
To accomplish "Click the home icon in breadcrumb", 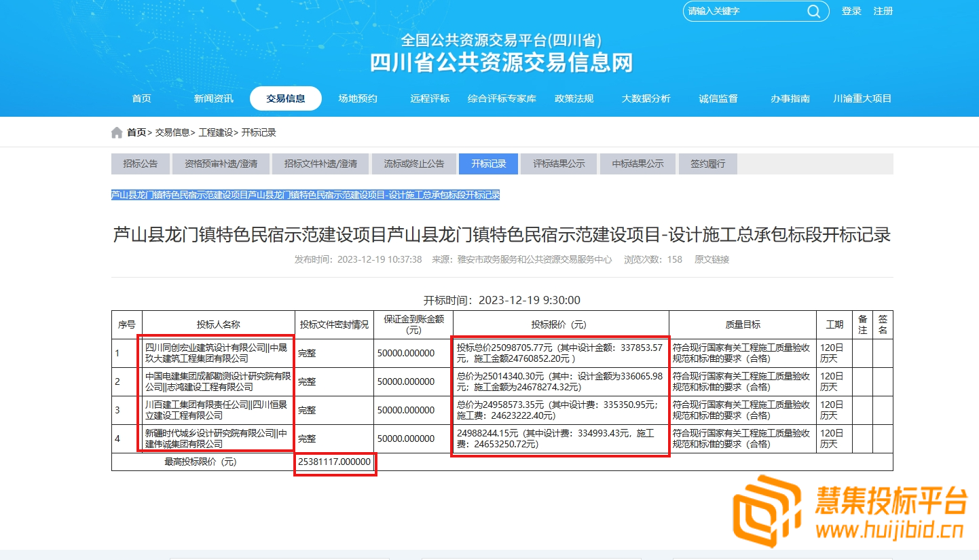I will pyautogui.click(x=117, y=132).
